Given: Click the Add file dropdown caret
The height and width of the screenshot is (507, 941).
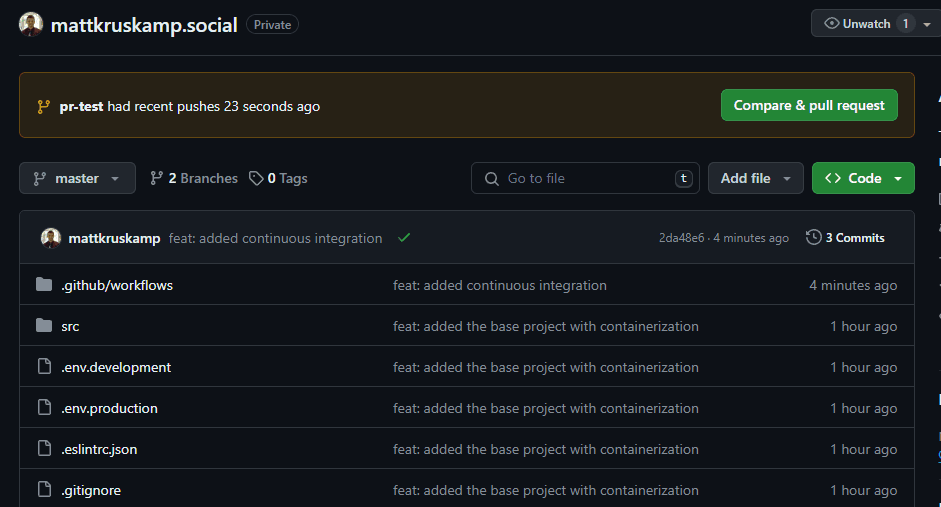Looking at the screenshot, I should tap(787, 179).
